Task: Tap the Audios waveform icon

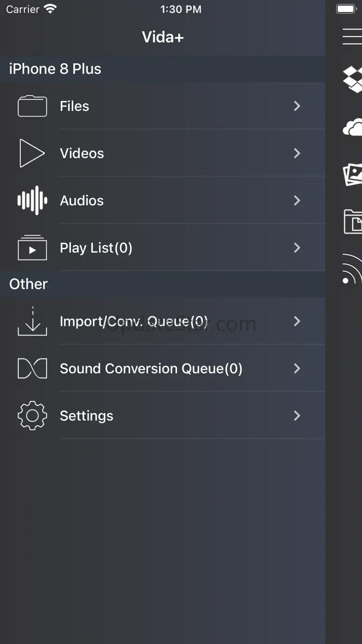Action: (x=32, y=201)
